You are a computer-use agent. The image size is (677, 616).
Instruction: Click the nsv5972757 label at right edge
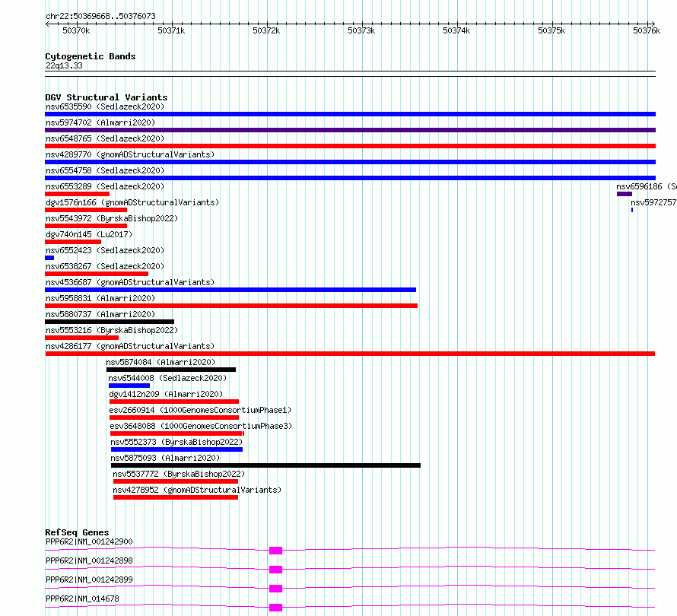(x=653, y=202)
